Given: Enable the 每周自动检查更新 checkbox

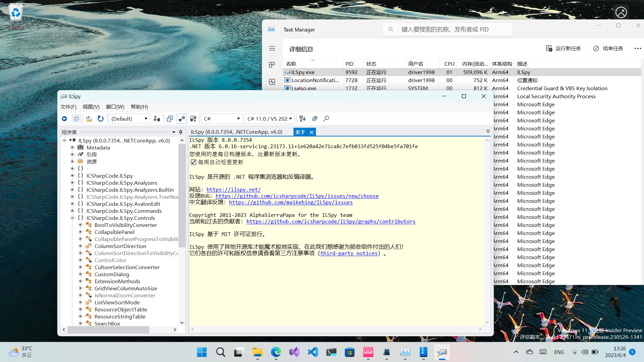Looking at the screenshot, I should click(194, 162).
